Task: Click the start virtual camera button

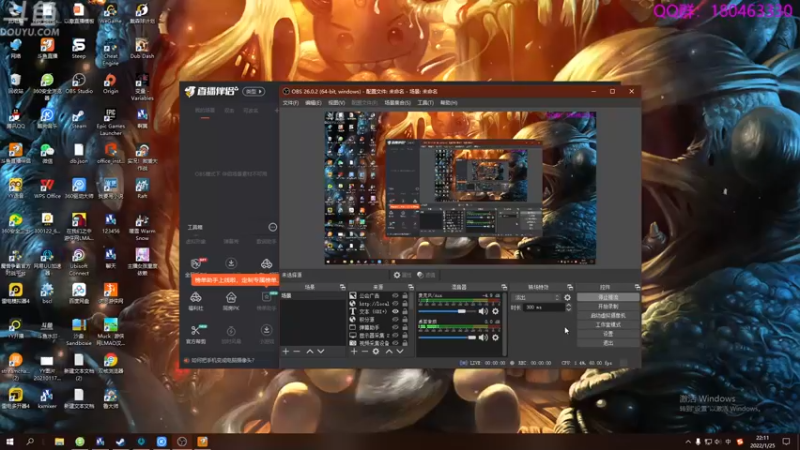Action: (608, 315)
